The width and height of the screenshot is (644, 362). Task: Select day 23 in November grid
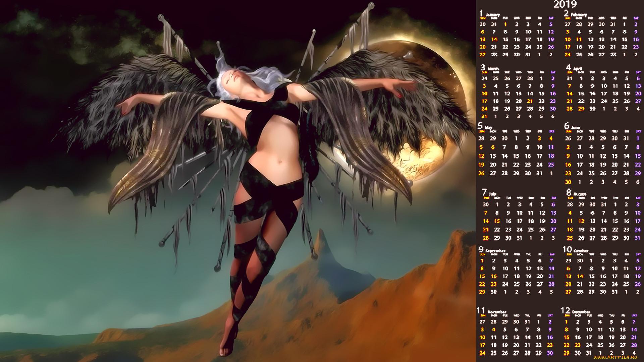(550, 345)
